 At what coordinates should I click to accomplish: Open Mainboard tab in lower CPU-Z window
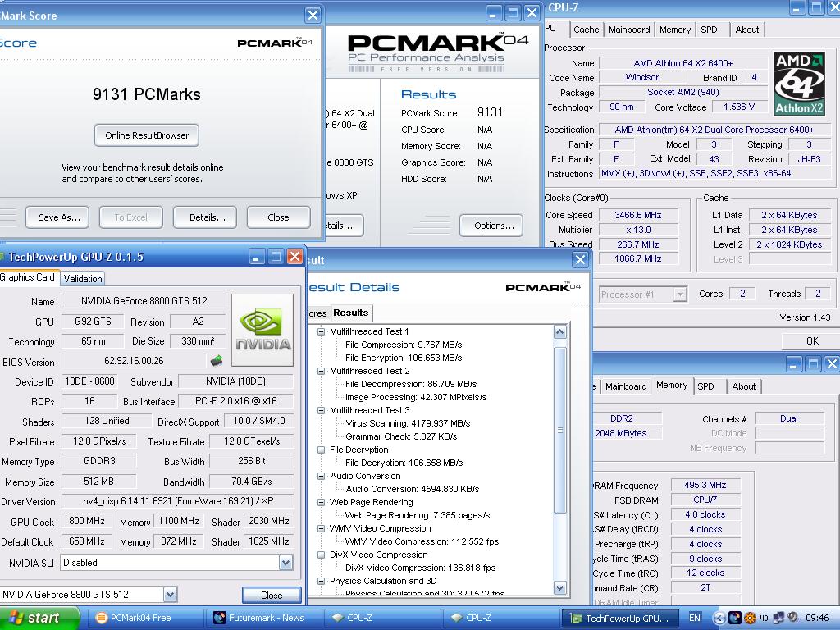point(626,386)
